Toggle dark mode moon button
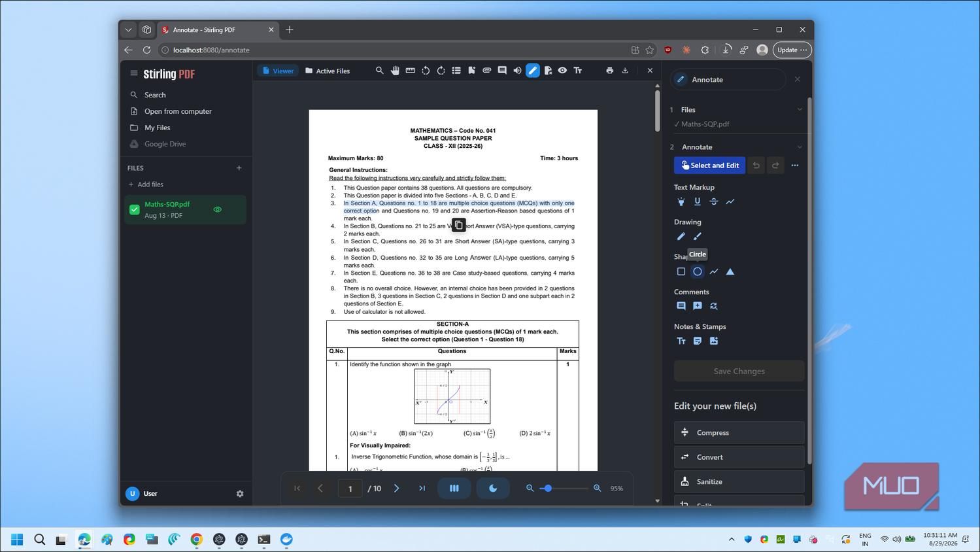Screen dimensions: 980x552 tap(493, 488)
